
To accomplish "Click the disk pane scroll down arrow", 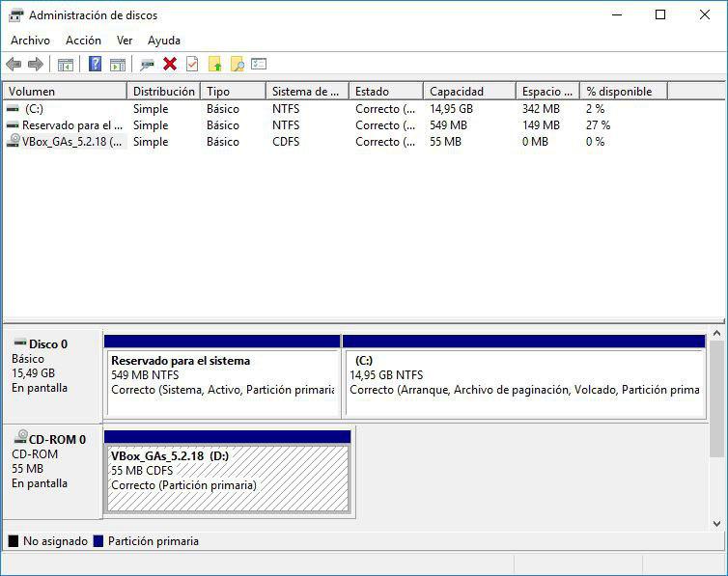I will click(x=716, y=524).
